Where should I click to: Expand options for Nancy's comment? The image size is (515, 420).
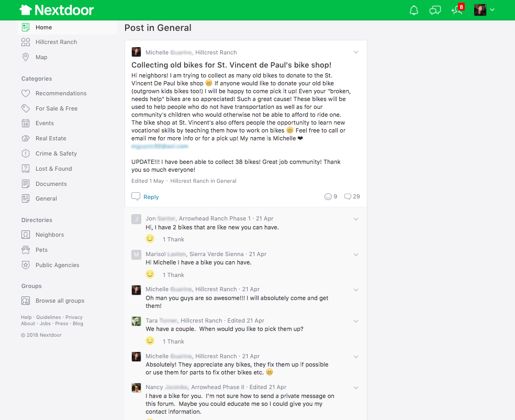click(356, 388)
